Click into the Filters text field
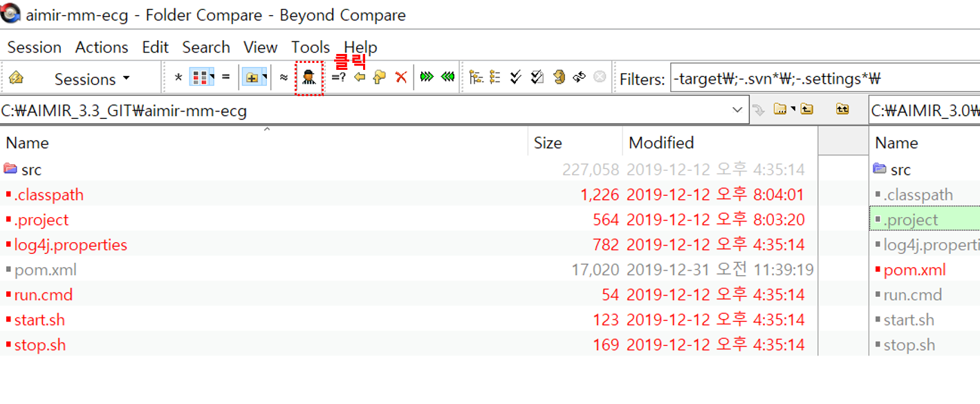Screen dimensions: 980x404 coord(825,79)
